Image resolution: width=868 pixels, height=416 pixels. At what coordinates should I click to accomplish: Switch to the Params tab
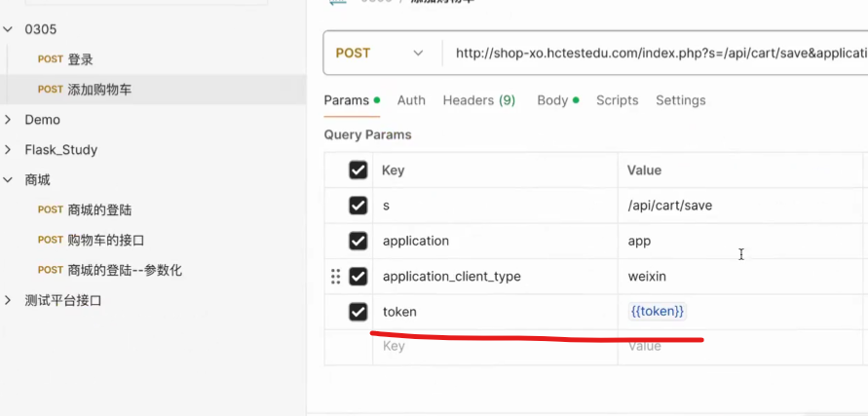point(346,100)
